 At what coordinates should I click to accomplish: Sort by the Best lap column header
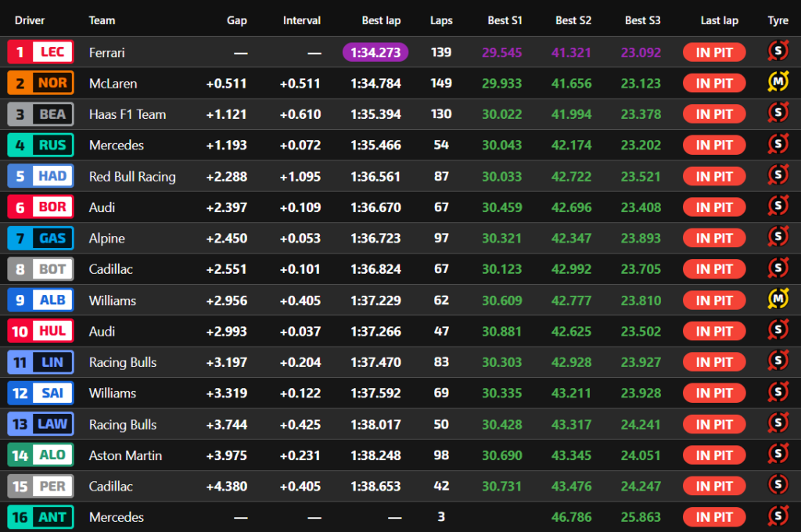tap(381, 21)
